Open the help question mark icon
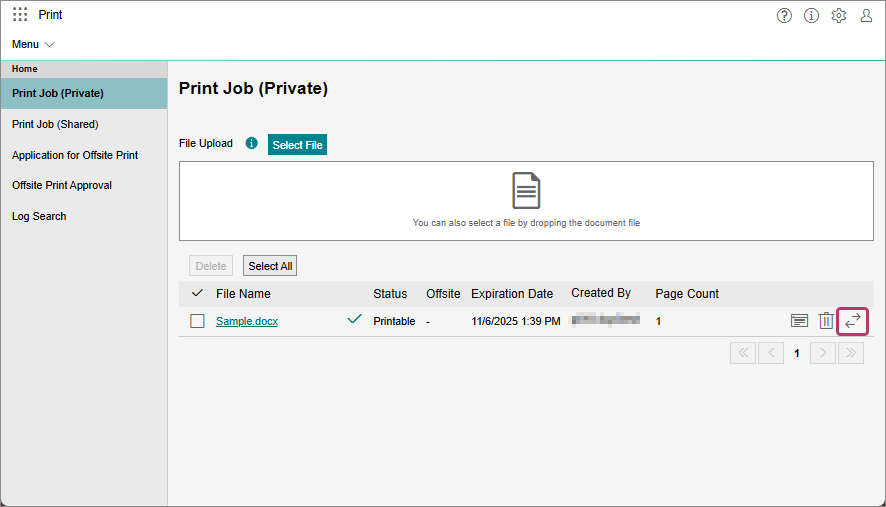 (x=784, y=16)
